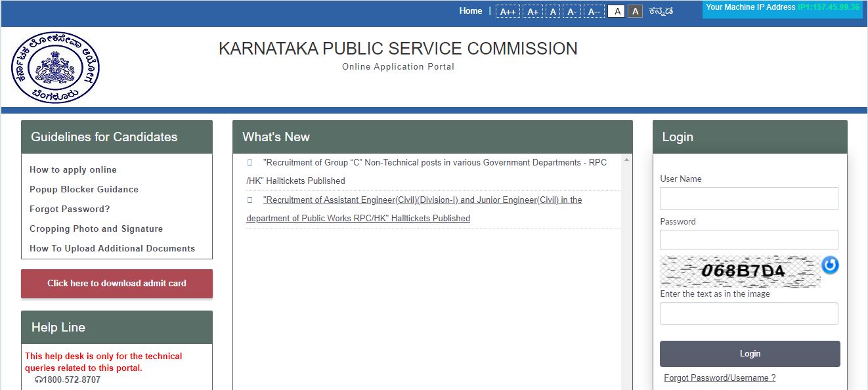Open the Home menu link
The width and height of the screenshot is (868, 390).
[470, 11]
